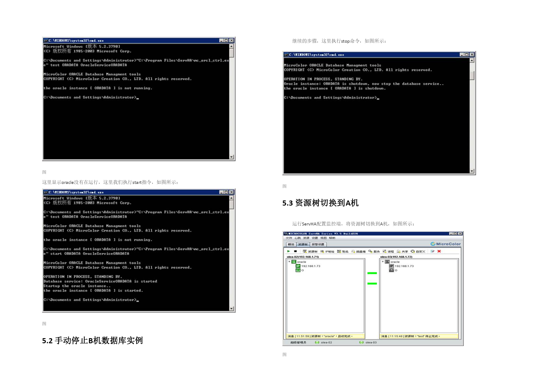555x392 pixels.
Task: Click the olea-03 green status light in status bar
Action: (361, 342)
